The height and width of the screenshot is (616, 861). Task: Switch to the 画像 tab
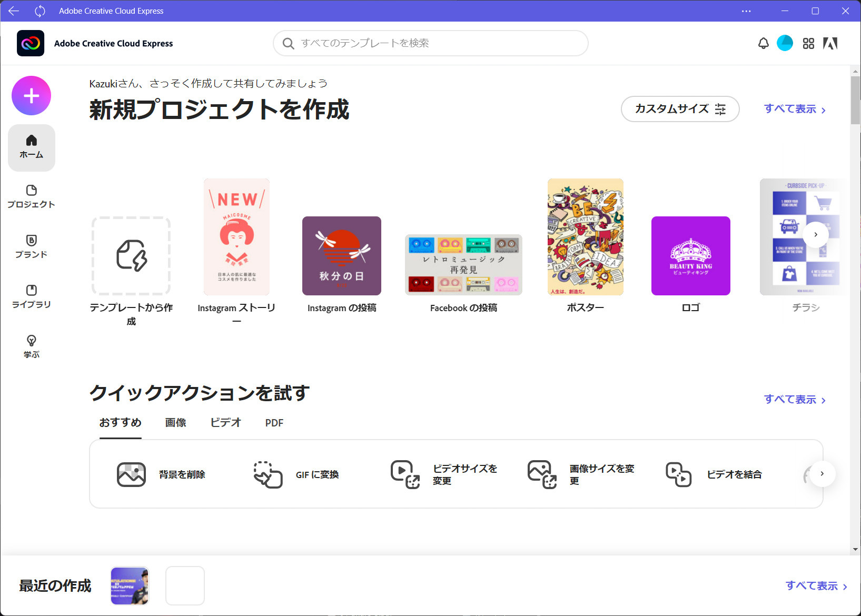(175, 423)
